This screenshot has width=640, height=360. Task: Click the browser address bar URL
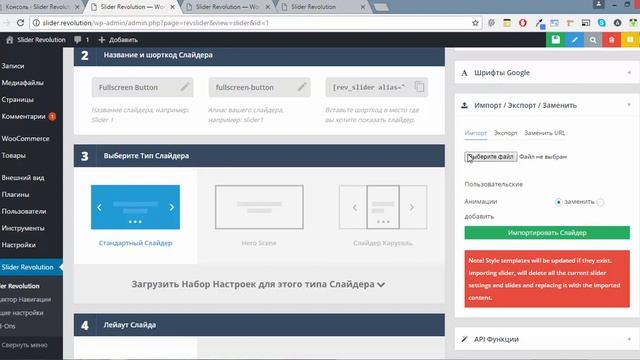click(x=155, y=23)
